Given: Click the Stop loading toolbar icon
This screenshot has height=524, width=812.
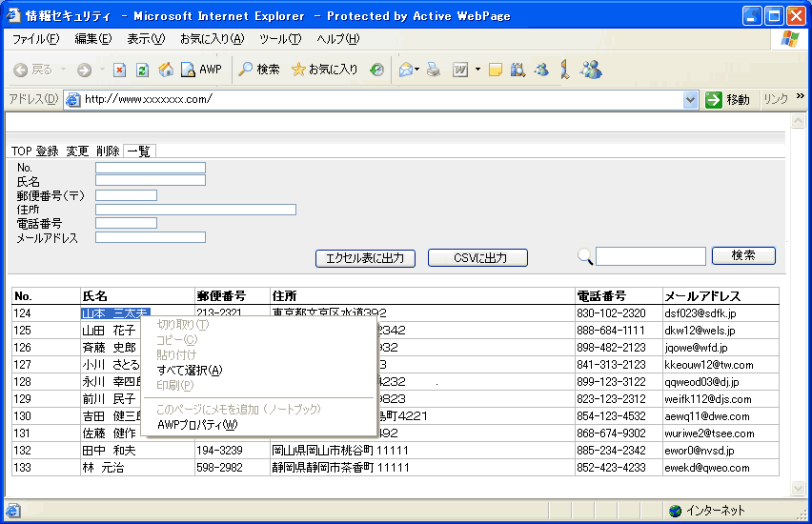Looking at the screenshot, I should [119, 70].
